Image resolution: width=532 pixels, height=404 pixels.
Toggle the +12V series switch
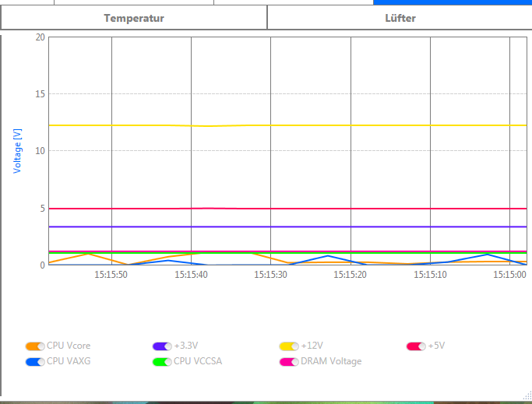(x=289, y=346)
